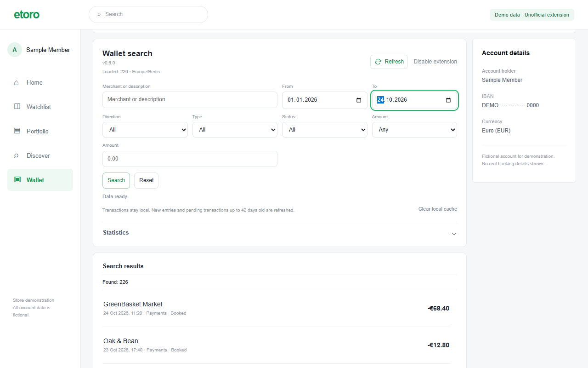Click the IBAN value DEMO 0000
588x368 pixels.
click(x=510, y=105)
